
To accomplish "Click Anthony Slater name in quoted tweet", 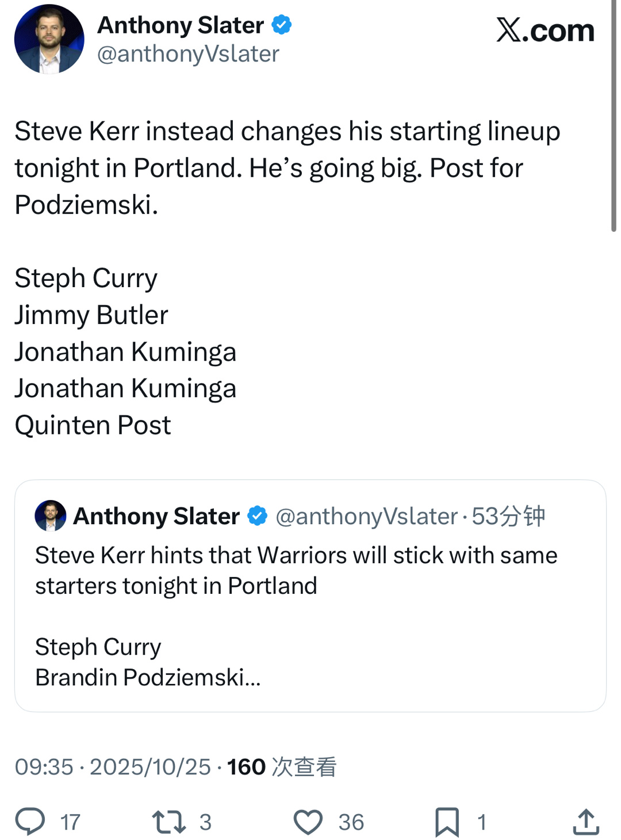I will tap(156, 516).
